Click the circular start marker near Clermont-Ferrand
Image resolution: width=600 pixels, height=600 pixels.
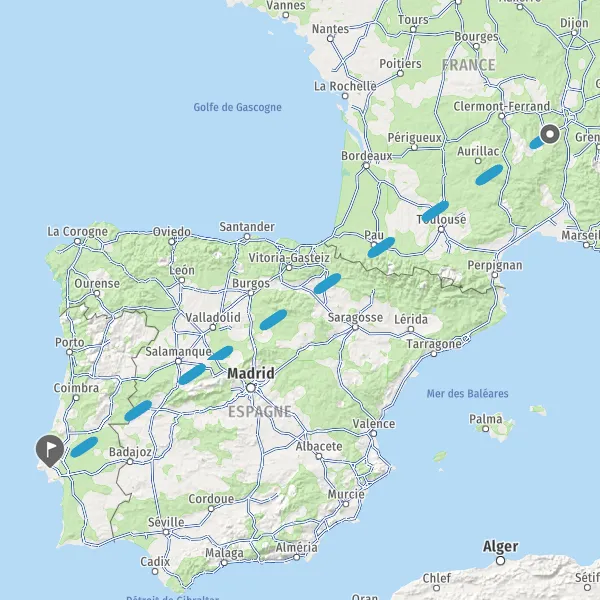(550, 134)
